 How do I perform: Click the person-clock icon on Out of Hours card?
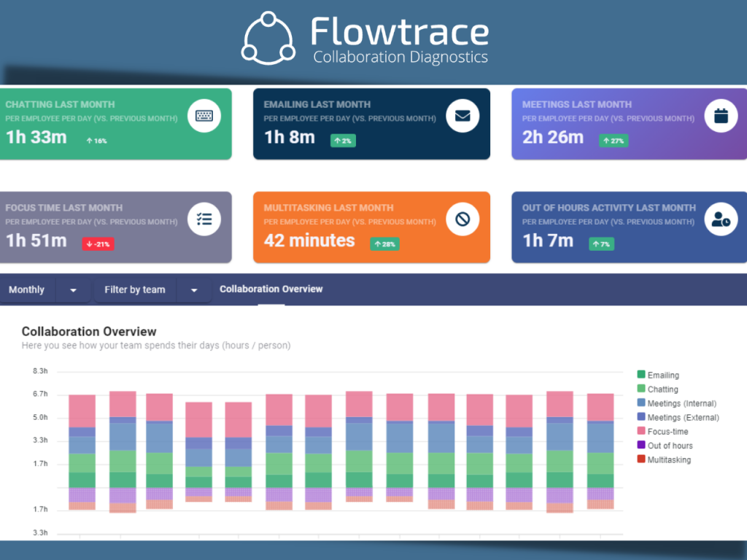[721, 219]
